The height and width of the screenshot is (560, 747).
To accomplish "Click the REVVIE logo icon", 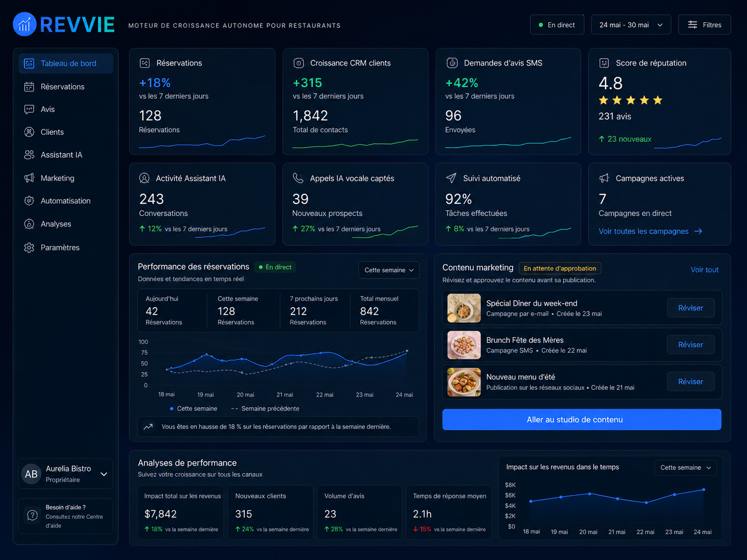I will tap(24, 24).
